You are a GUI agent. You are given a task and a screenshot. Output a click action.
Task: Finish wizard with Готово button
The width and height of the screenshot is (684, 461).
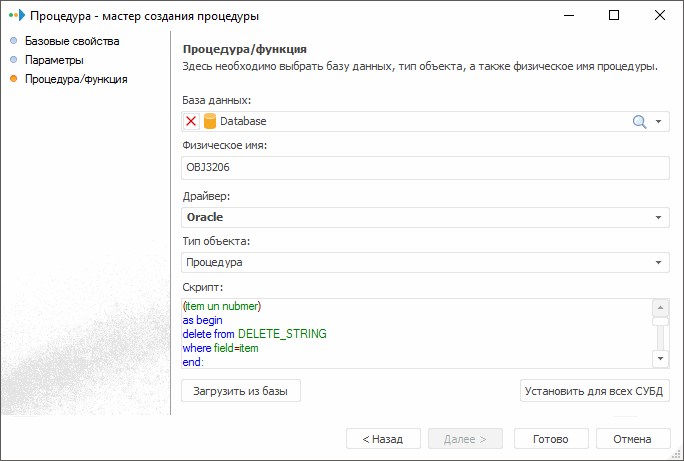551,439
